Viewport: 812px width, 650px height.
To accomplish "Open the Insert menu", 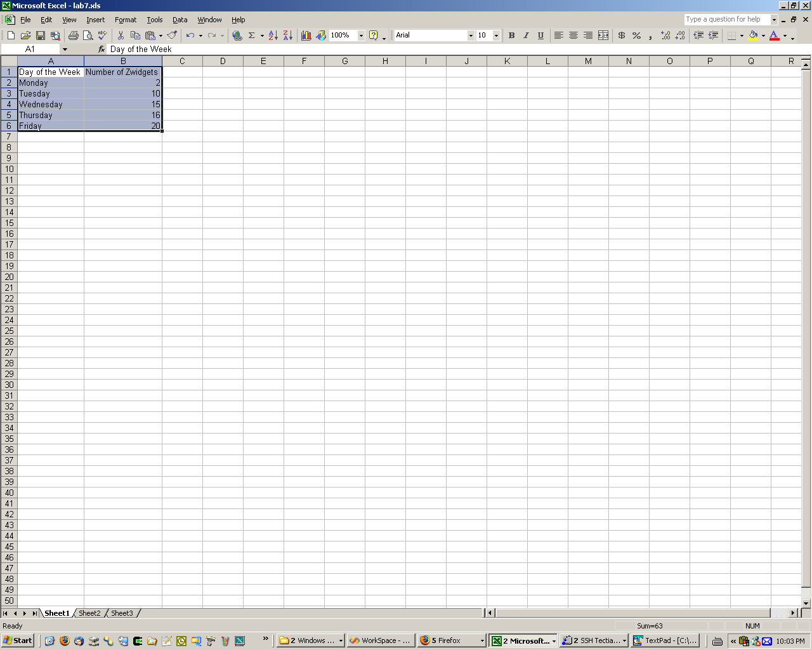I will (x=96, y=20).
